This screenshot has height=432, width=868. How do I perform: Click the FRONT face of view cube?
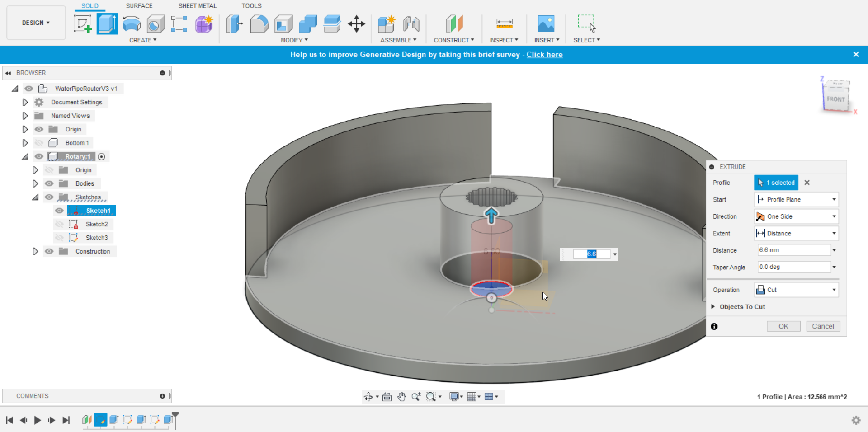click(x=835, y=99)
